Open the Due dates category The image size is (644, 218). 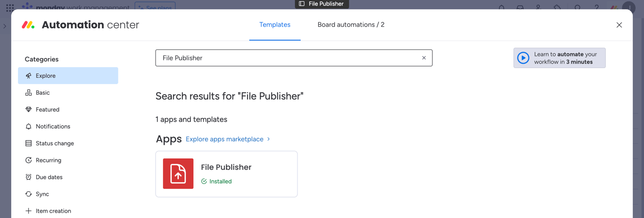[x=49, y=177]
